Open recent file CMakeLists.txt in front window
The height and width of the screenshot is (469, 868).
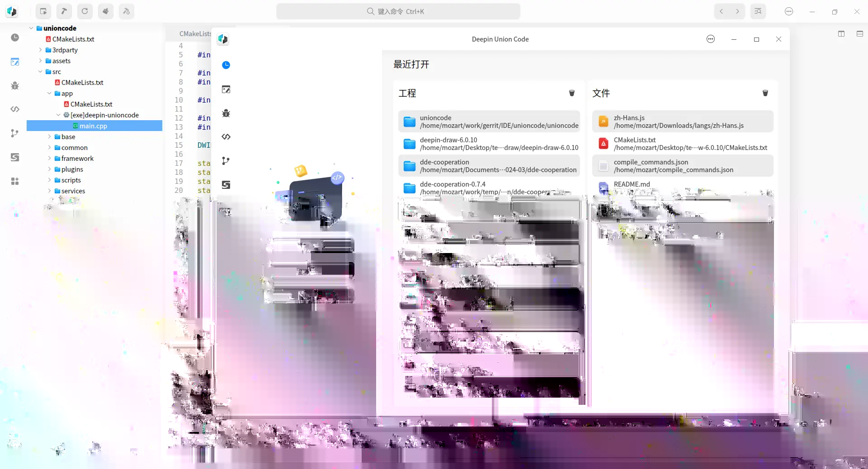[x=683, y=144]
